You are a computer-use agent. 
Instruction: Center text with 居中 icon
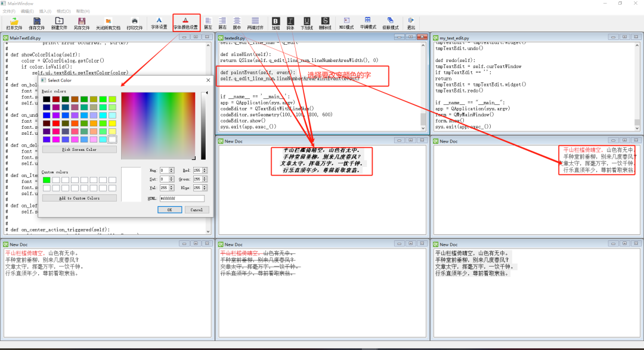(x=237, y=23)
